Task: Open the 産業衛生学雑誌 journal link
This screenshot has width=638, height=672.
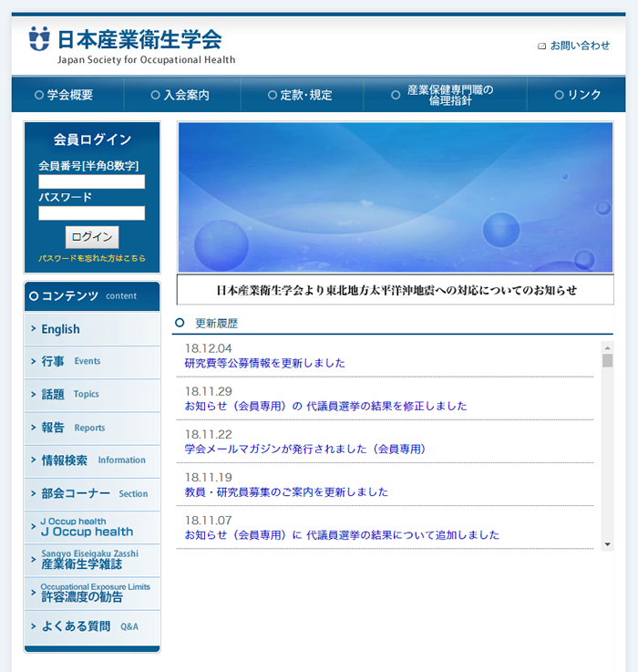Action: 92,560
